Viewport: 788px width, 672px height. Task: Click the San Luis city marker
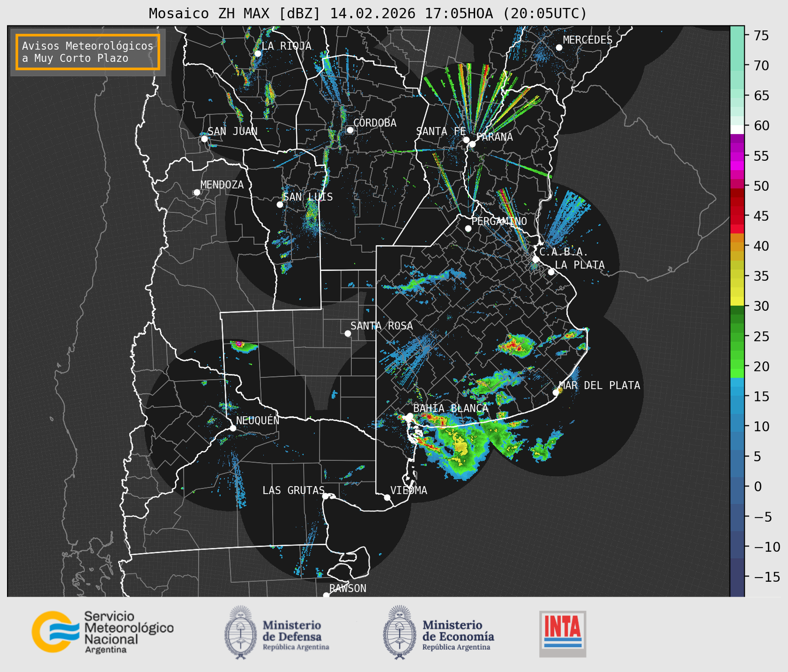pos(280,204)
